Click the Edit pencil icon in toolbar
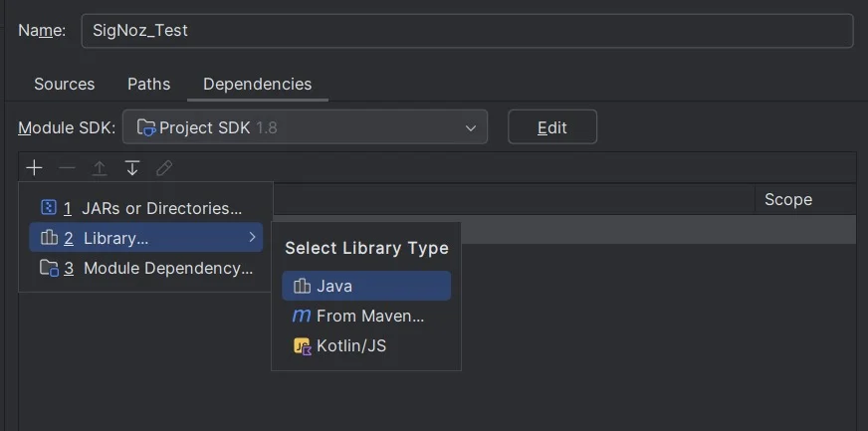 (164, 168)
